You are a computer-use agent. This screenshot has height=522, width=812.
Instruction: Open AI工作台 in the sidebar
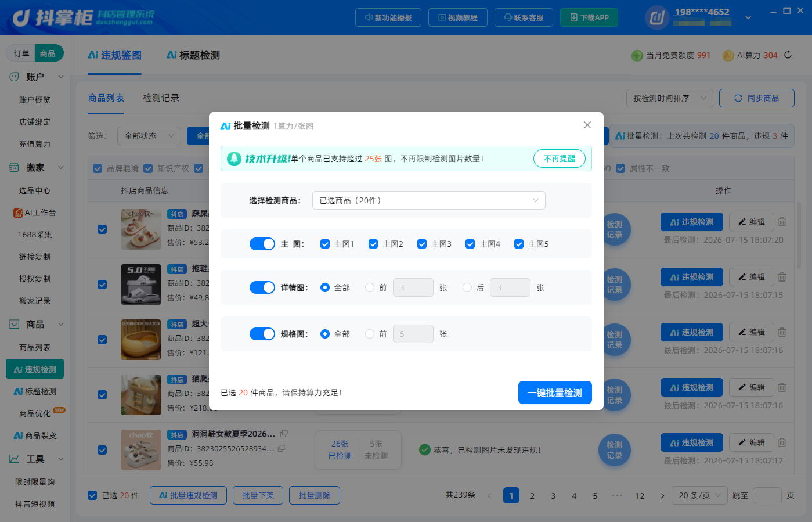point(35,213)
